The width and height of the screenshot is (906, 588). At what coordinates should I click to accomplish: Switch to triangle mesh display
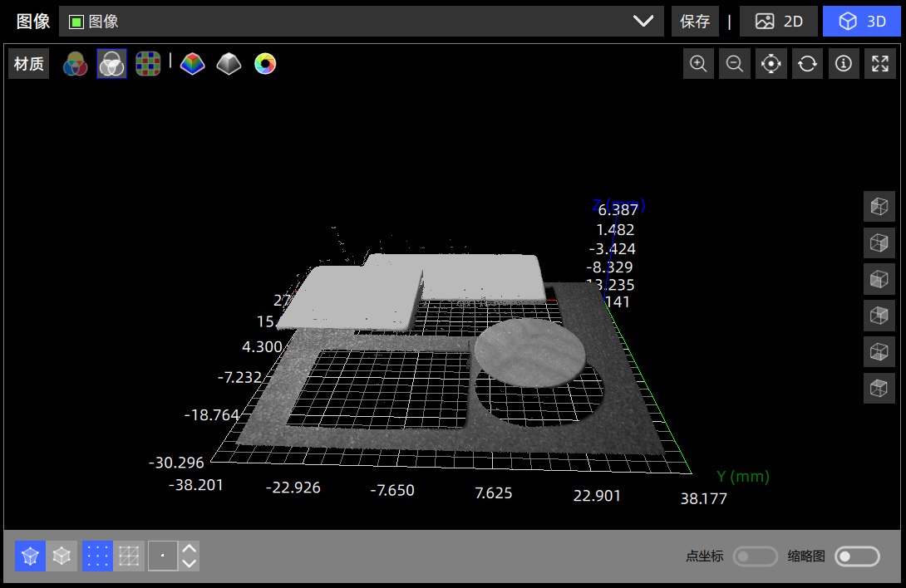click(129, 556)
